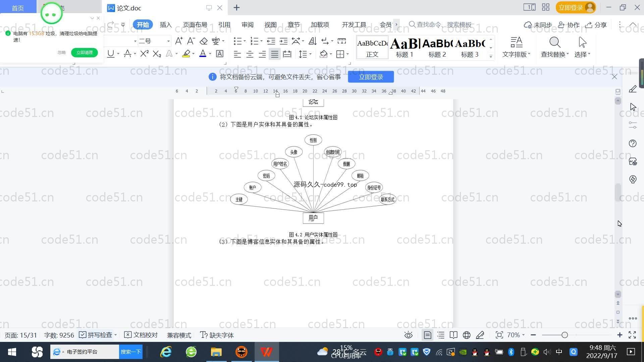This screenshot has height=362, width=644.
Task: Click the clear formatting eraser icon
Action: (x=204, y=41)
